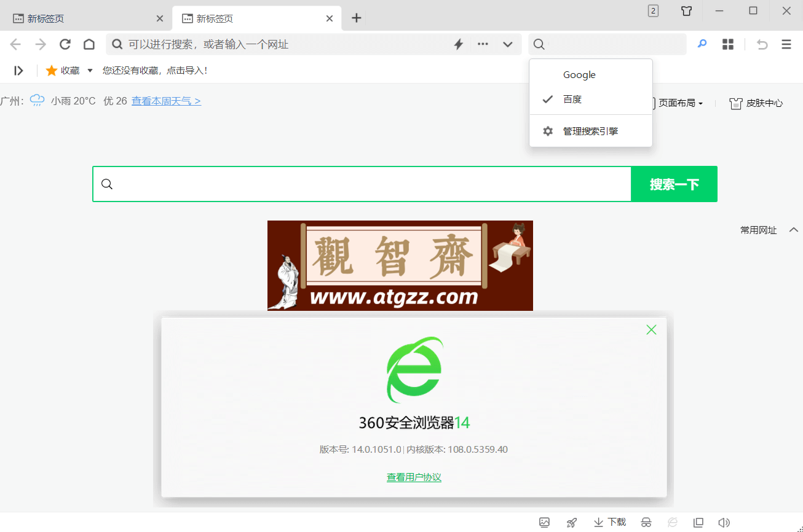Collapse the 常用网址 section chevron

click(794, 230)
